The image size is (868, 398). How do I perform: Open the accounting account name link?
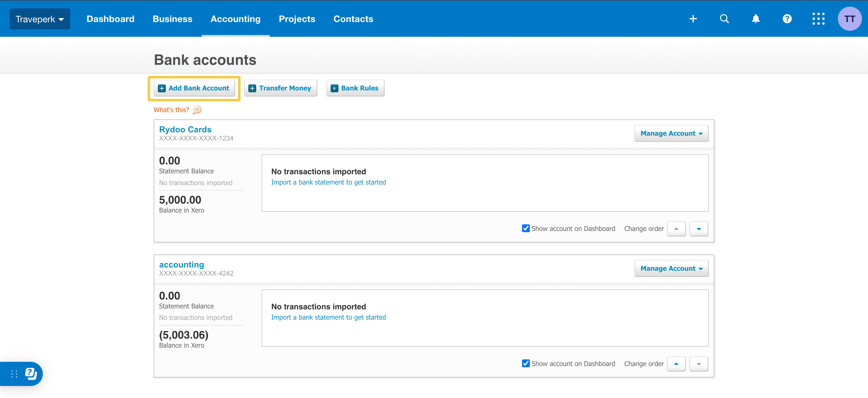(181, 264)
